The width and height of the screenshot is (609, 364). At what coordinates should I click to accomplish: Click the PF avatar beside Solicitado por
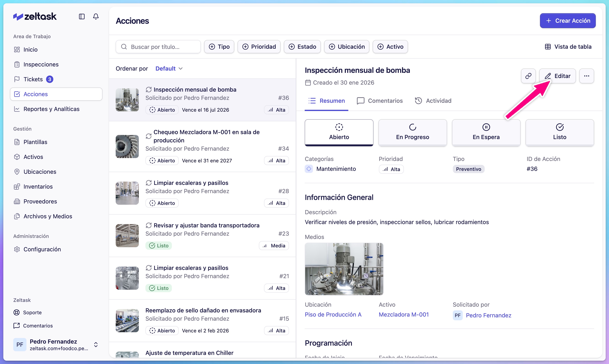pyautogui.click(x=458, y=316)
